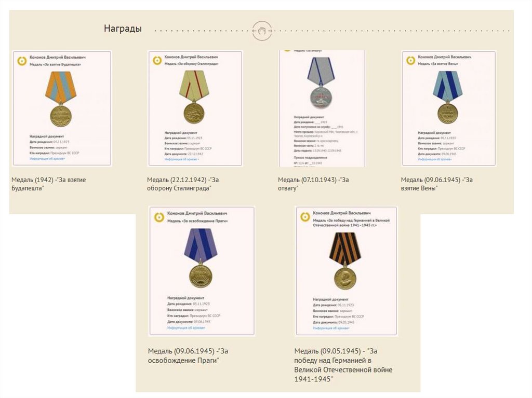Screen dimensions: 532x398
Task: Open the 'За взятие Будапешта' medal image
Action: pos(61,99)
